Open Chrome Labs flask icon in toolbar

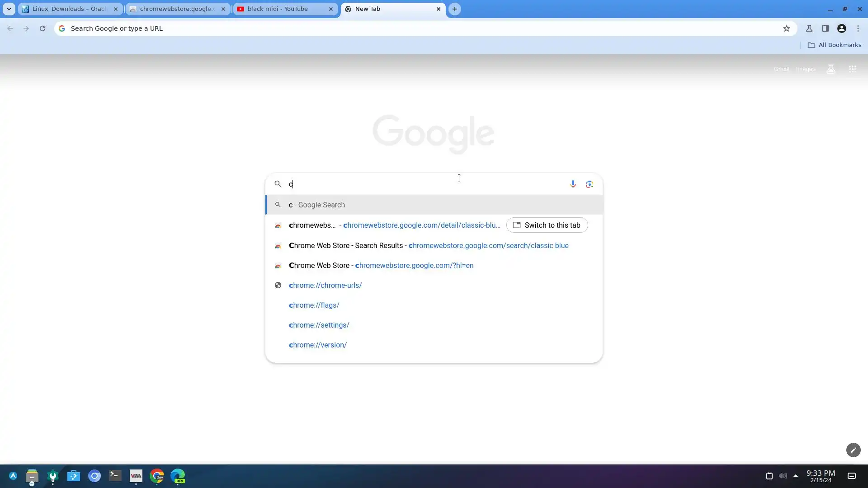click(x=809, y=28)
